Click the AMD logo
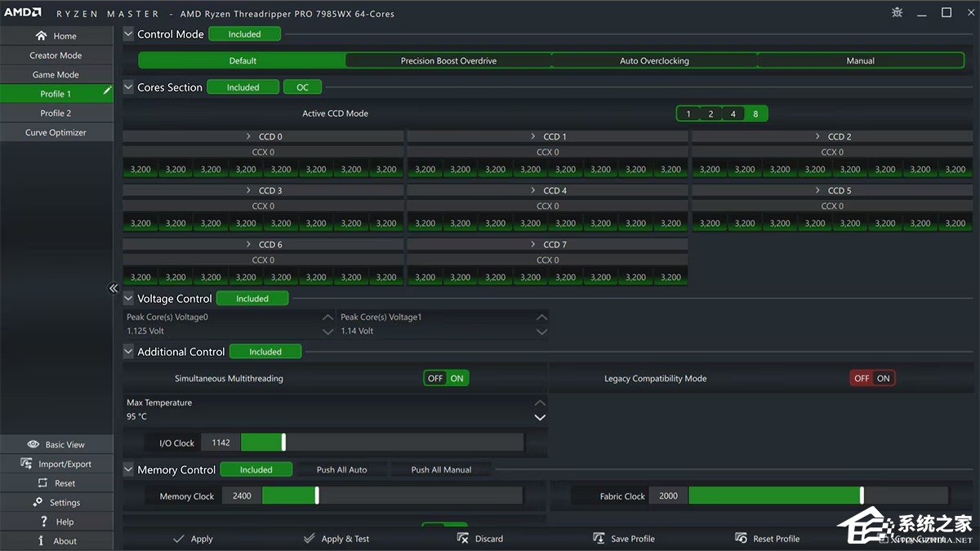The height and width of the screenshot is (551, 980). (x=23, y=13)
